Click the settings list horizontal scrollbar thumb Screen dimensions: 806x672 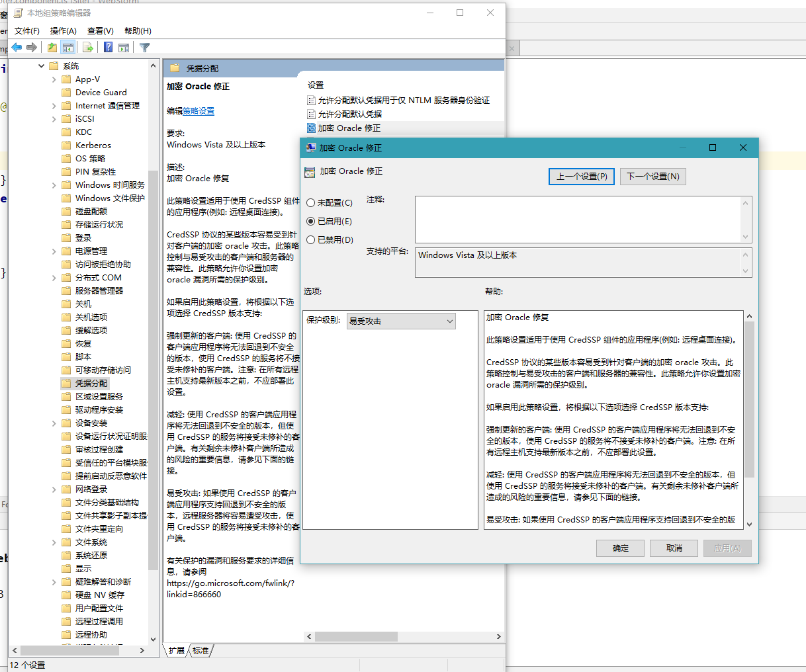click(x=356, y=636)
